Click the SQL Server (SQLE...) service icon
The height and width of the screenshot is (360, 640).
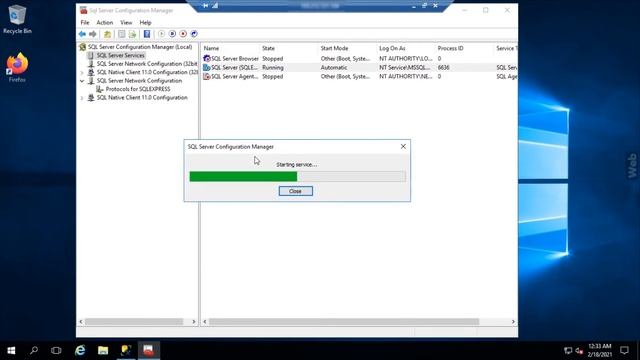pos(207,67)
